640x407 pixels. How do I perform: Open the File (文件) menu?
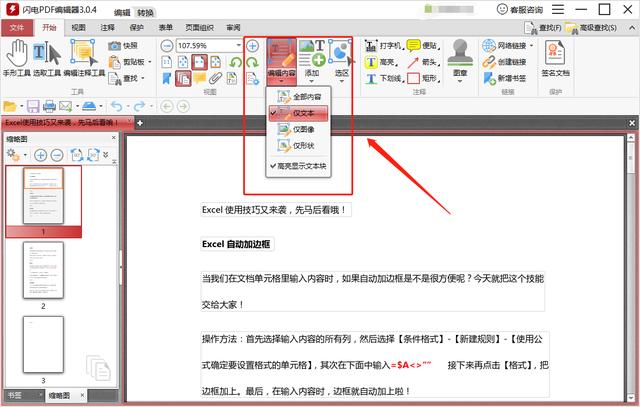click(x=17, y=28)
